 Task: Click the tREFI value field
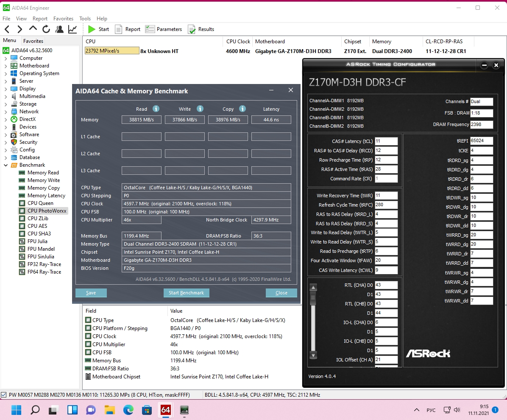click(482, 141)
